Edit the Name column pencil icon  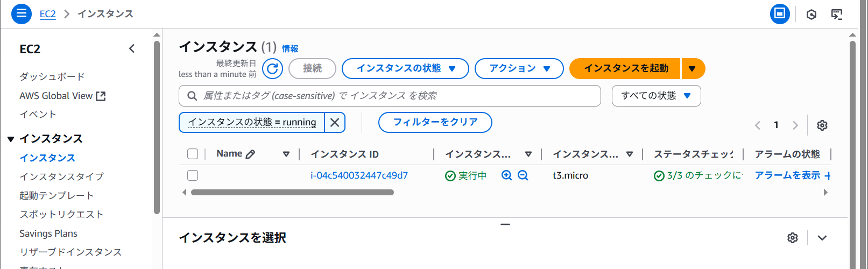tap(250, 154)
